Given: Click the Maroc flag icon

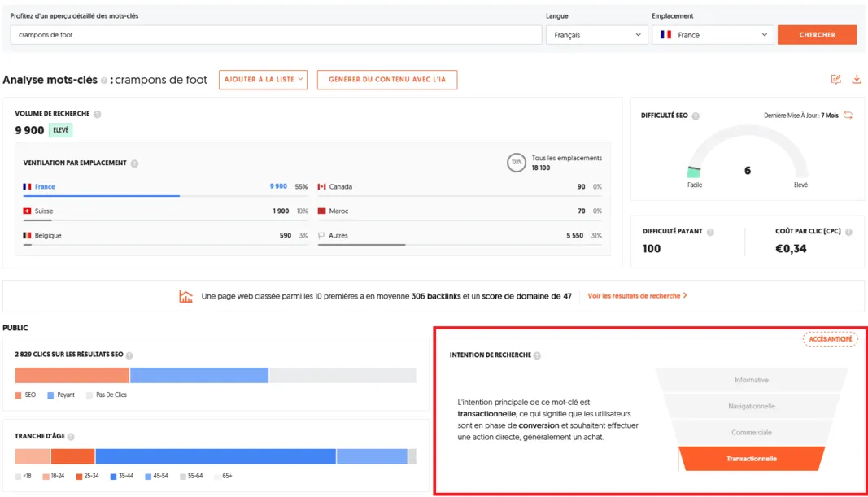Looking at the screenshot, I should [x=321, y=211].
